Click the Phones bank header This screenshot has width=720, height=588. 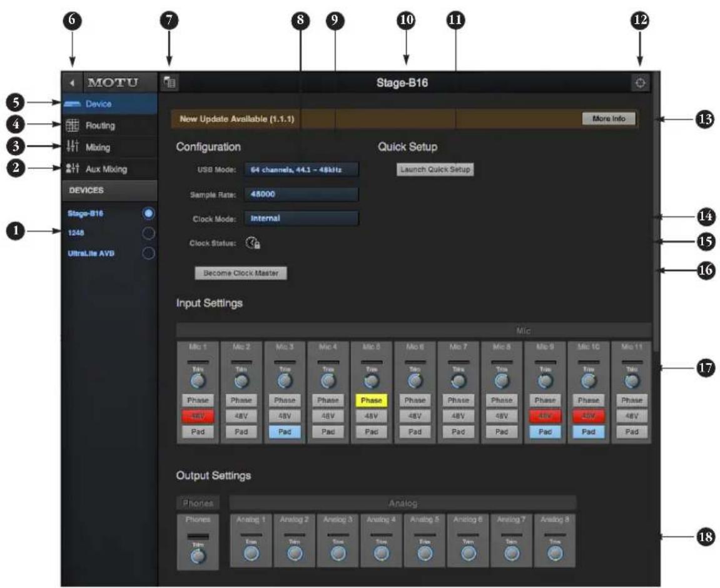(198, 504)
